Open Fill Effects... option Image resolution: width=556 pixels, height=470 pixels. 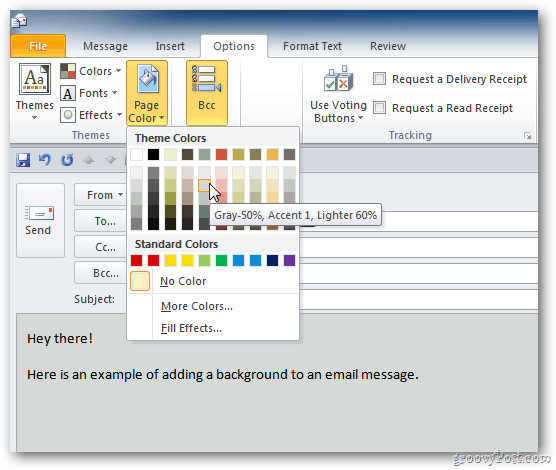point(191,328)
